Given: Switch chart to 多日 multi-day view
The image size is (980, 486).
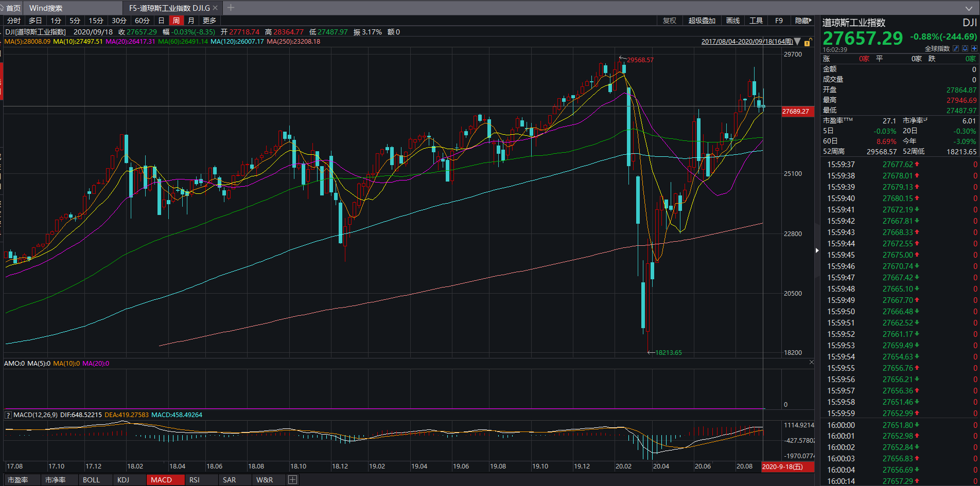Looking at the screenshot, I should coord(35,21).
